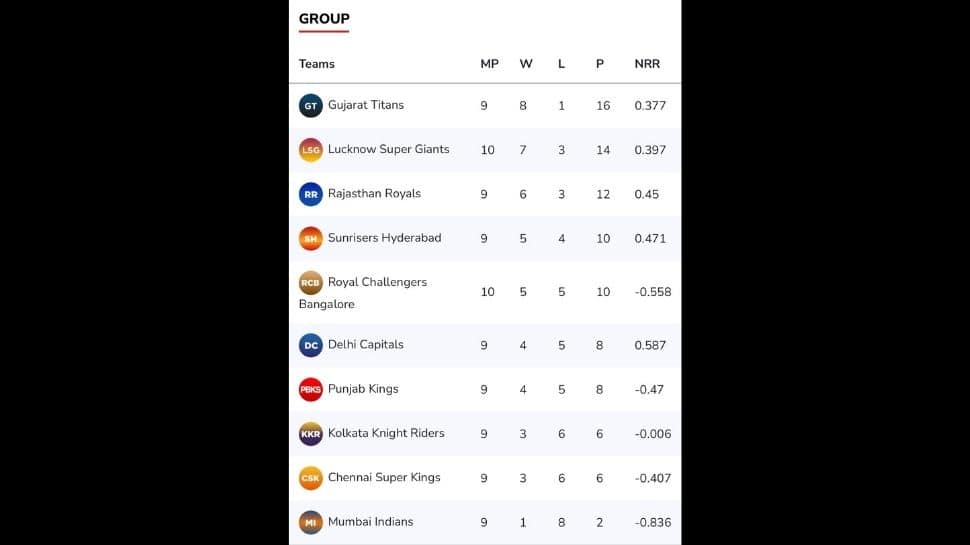This screenshot has height=545, width=970.
Task: Click the Royal Challengers RCB logo
Action: 311,283
